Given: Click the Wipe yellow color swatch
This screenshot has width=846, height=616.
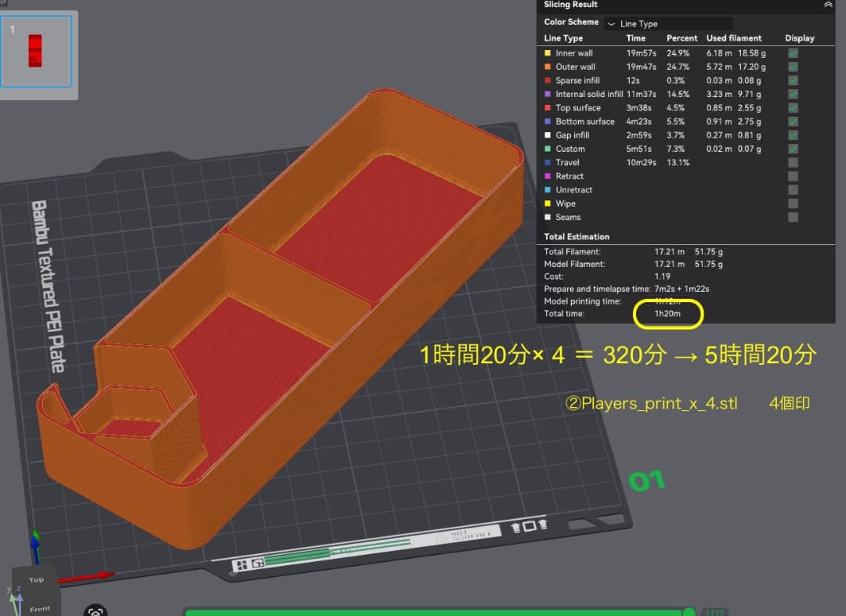Looking at the screenshot, I should click(548, 204).
